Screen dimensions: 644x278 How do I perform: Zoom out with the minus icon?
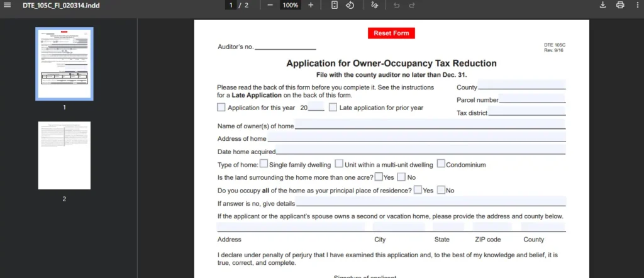click(x=270, y=5)
